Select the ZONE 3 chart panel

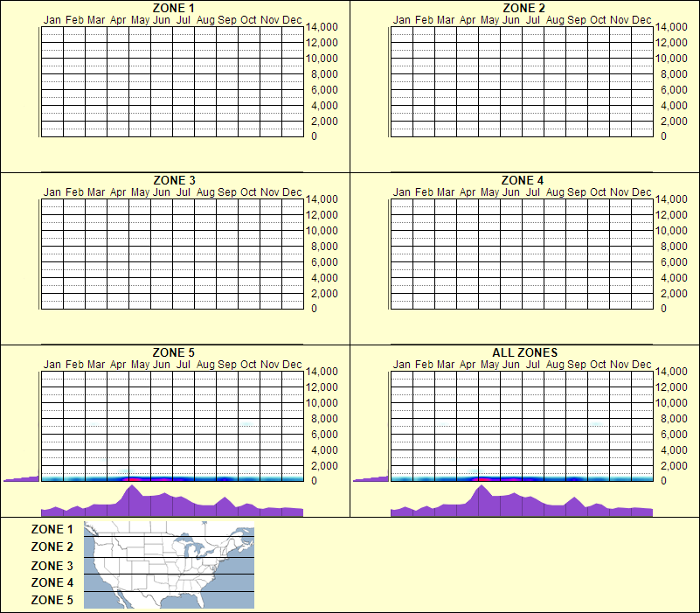pos(170,254)
